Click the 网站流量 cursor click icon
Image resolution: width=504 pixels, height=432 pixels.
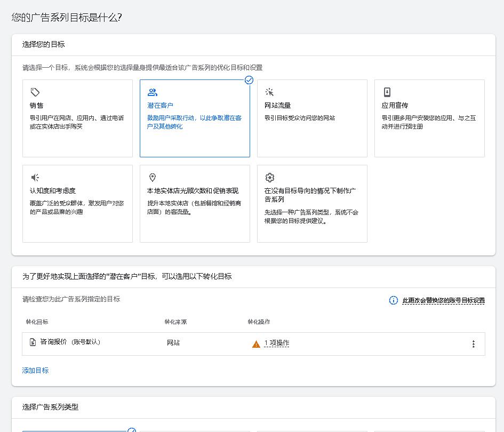[x=270, y=92]
